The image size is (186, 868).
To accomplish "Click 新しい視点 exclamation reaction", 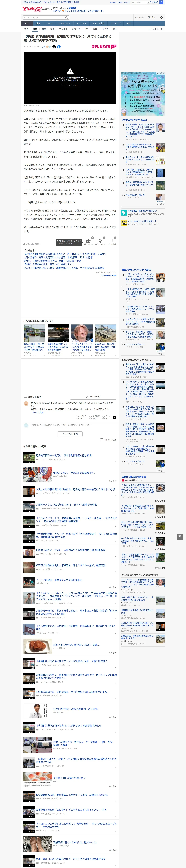I will pyautogui.click(x=112, y=241).
